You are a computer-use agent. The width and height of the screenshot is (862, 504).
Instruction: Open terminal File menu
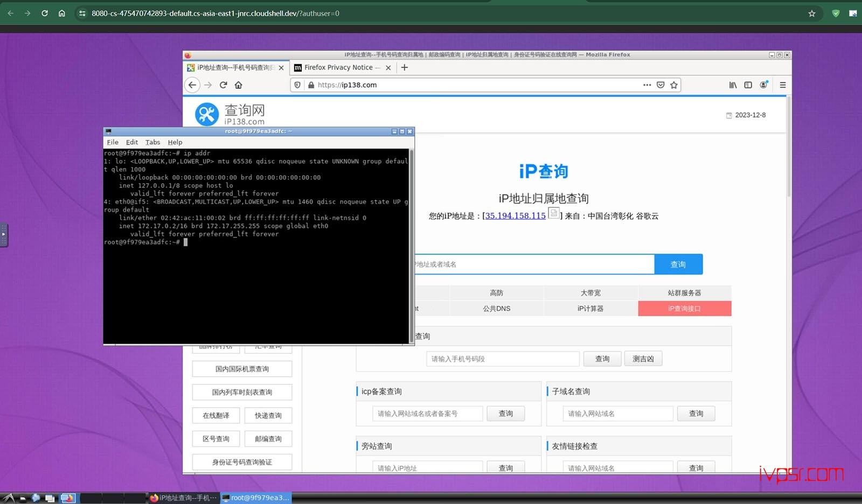click(x=113, y=142)
